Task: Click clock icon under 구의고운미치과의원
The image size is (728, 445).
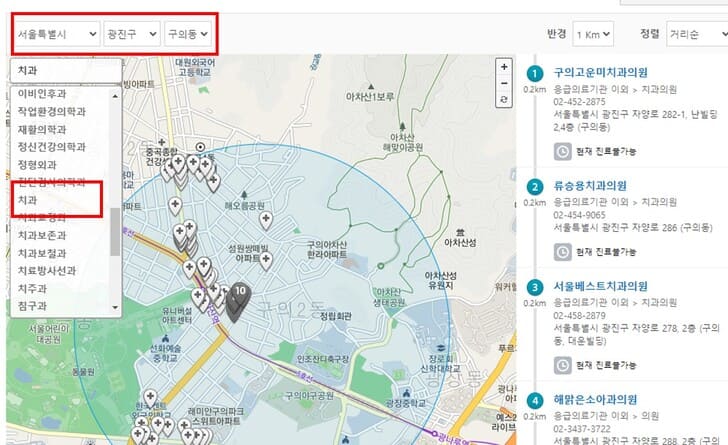Action: tap(562, 151)
